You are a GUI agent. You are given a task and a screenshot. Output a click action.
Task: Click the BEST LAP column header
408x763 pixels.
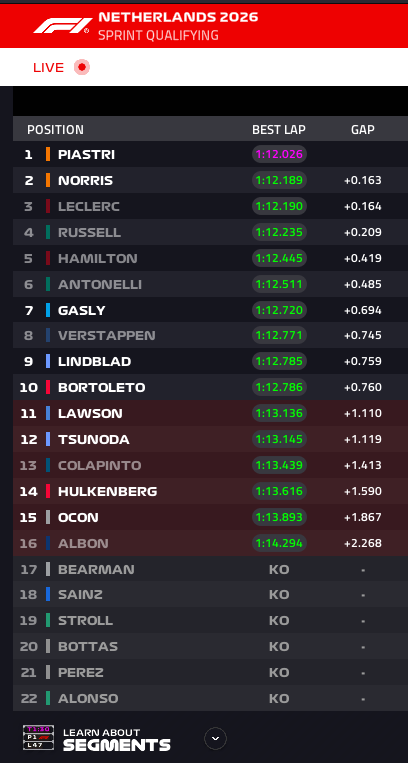click(x=279, y=129)
